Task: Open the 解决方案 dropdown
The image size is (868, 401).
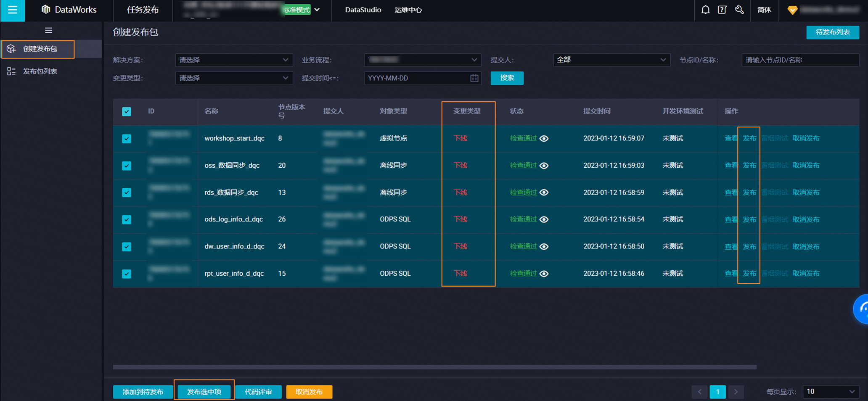Action: 234,60
